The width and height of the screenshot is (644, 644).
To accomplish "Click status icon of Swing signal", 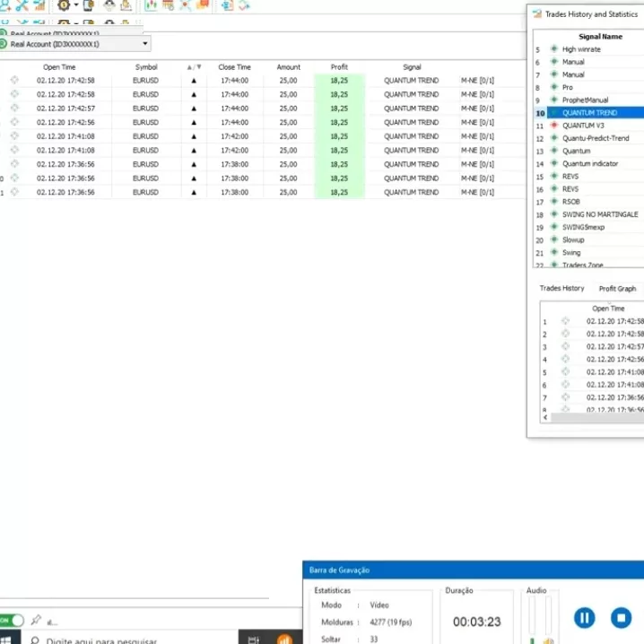I will coord(553,252).
